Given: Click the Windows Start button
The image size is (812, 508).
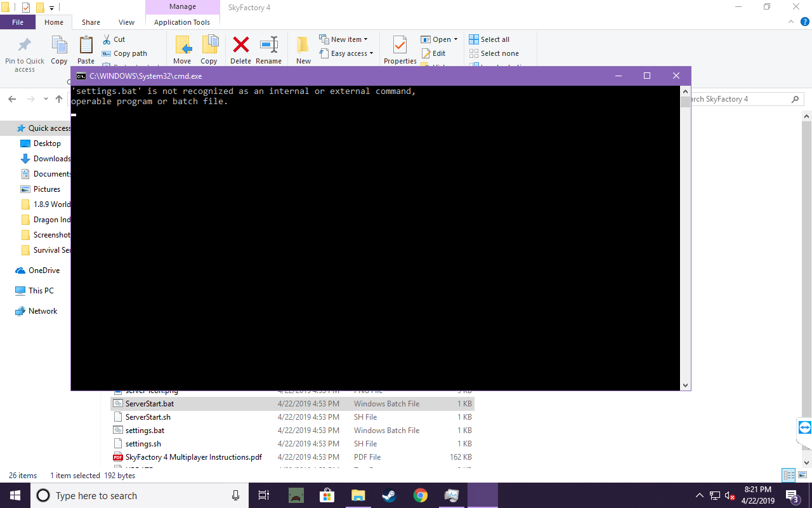Looking at the screenshot, I should click(x=15, y=495).
